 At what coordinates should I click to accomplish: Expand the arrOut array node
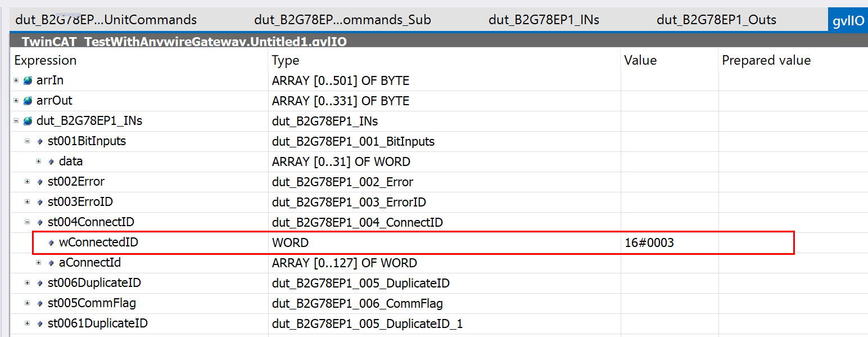16,101
